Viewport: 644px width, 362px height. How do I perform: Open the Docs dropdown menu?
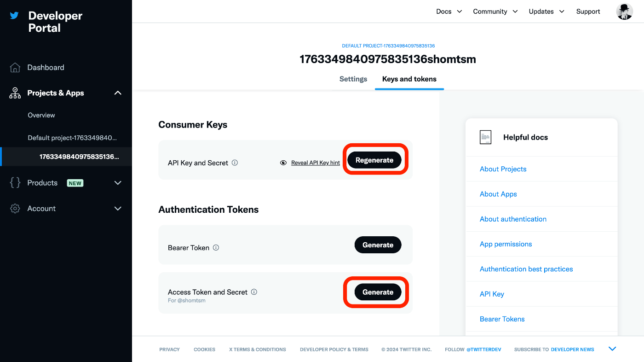click(449, 12)
